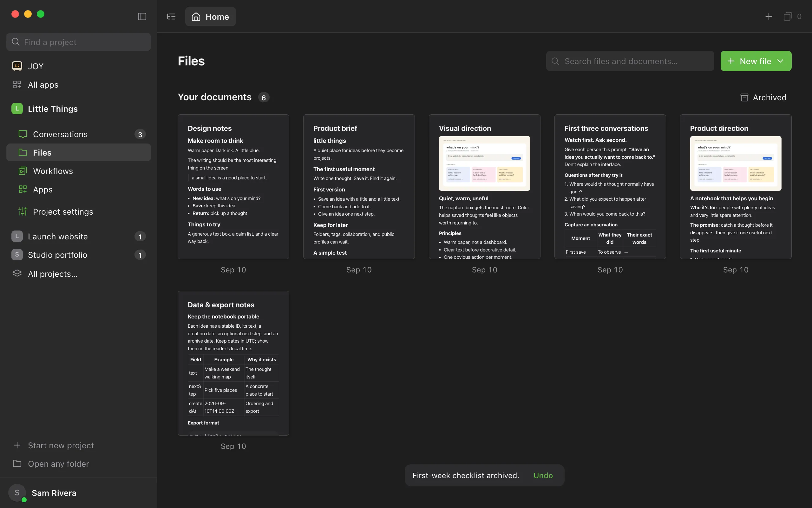
Task: Expand the New file dropdown chevron
Action: click(x=781, y=61)
